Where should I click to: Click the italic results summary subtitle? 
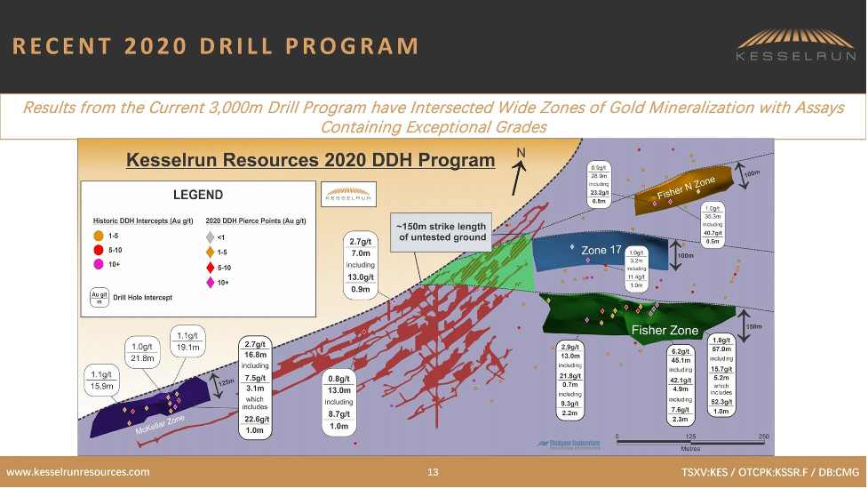[434, 117]
